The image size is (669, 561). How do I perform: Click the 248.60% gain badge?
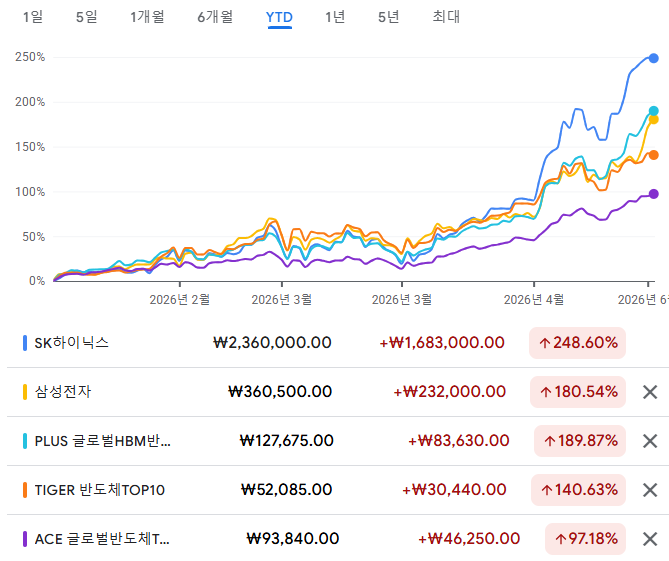click(x=577, y=343)
